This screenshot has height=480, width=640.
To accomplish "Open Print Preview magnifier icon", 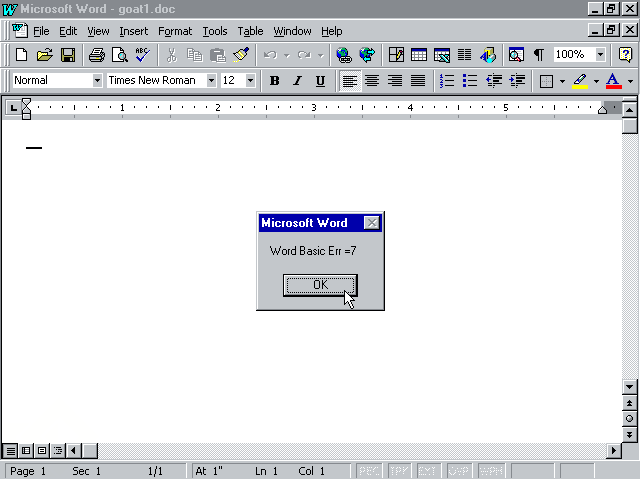I will click(120, 55).
